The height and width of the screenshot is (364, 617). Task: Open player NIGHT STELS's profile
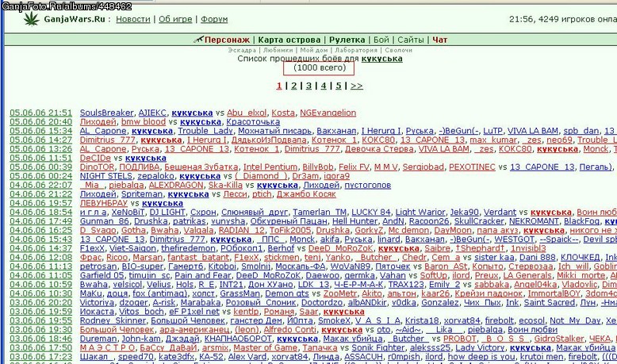(x=105, y=176)
